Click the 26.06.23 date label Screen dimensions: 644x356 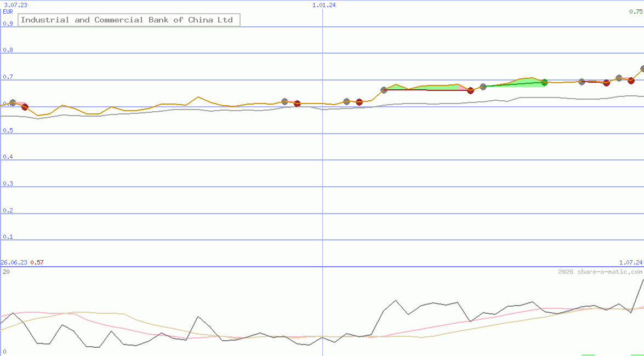tap(14, 262)
